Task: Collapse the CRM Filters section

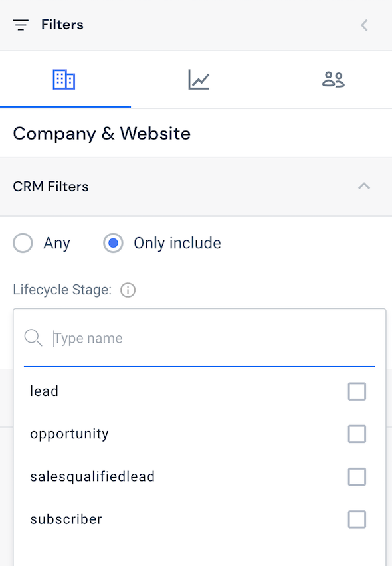Action: tap(364, 187)
